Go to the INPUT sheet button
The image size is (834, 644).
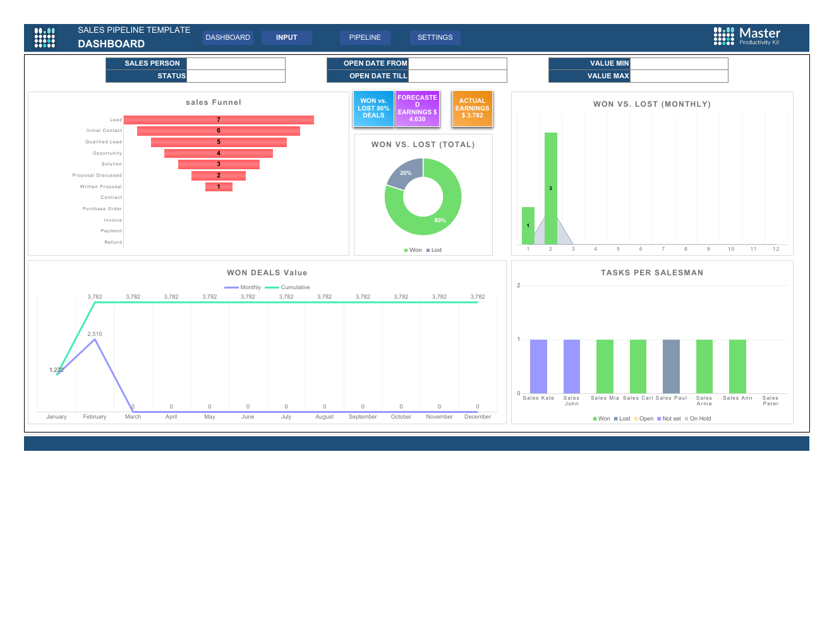(x=286, y=37)
